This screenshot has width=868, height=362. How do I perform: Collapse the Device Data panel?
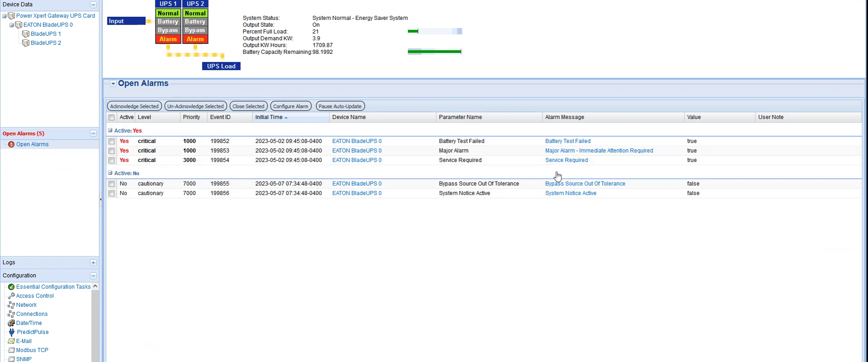point(93,5)
